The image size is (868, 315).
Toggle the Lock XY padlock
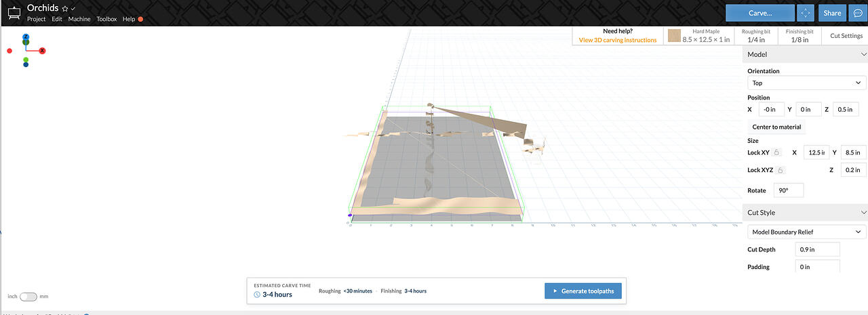tap(777, 152)
